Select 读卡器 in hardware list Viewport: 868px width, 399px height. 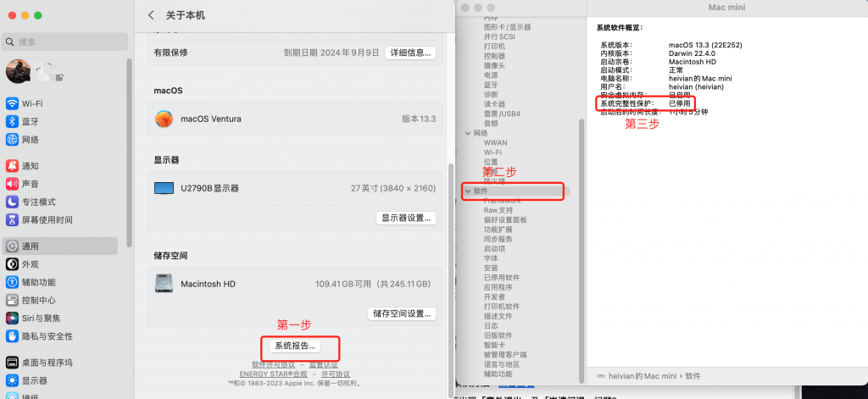[x=494, y=104]
